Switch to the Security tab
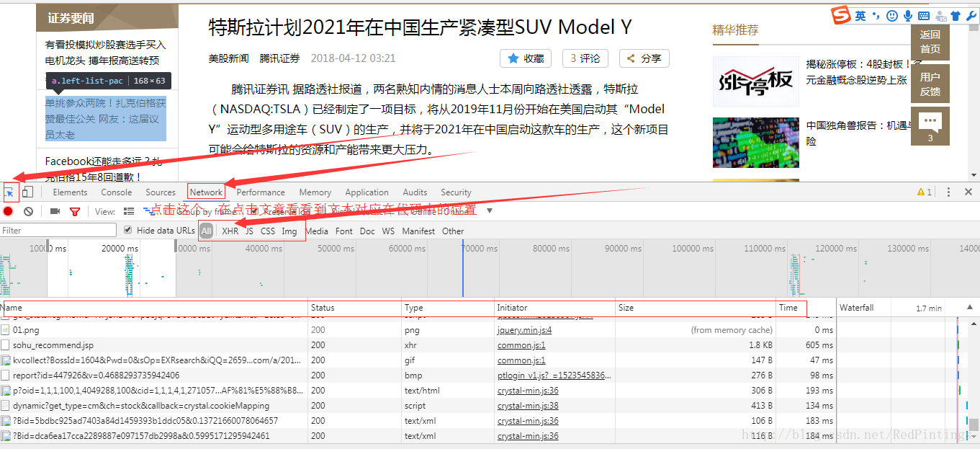 [456, 192]
